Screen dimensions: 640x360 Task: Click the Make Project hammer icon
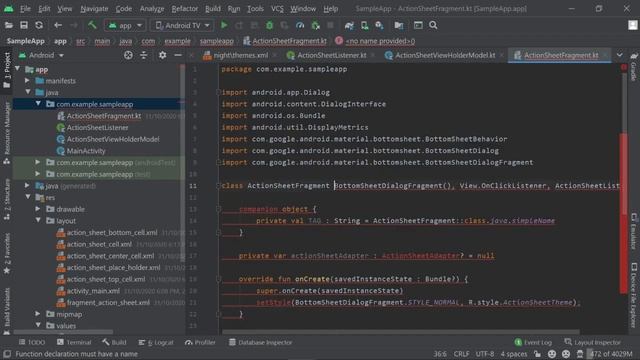[x=92, y=25]
